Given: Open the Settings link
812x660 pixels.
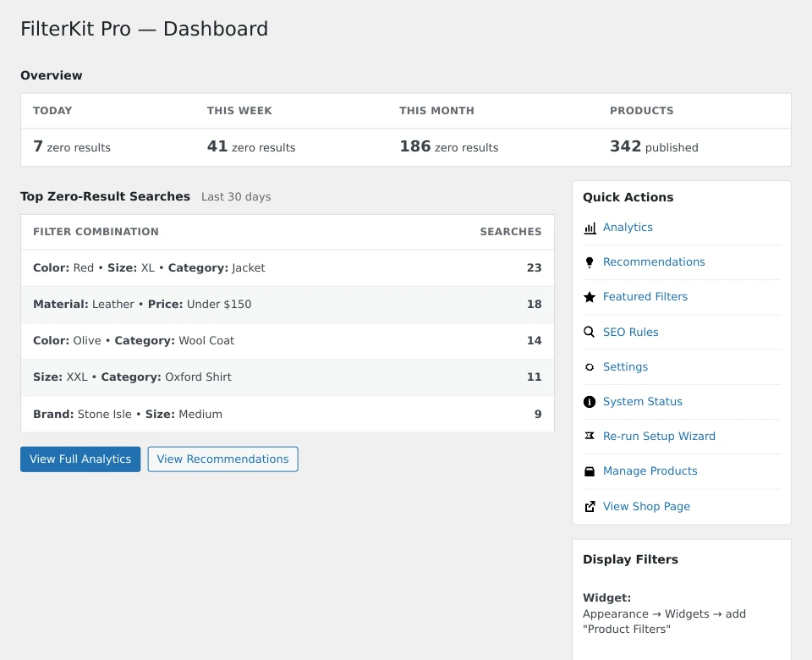Looking at the screenshot, I should coord(625,366).
